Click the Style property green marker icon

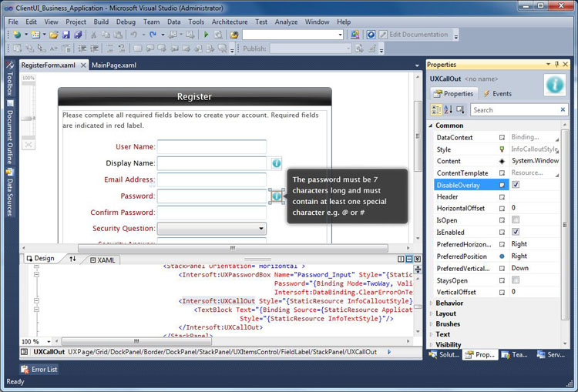click(x=502, y=149)
